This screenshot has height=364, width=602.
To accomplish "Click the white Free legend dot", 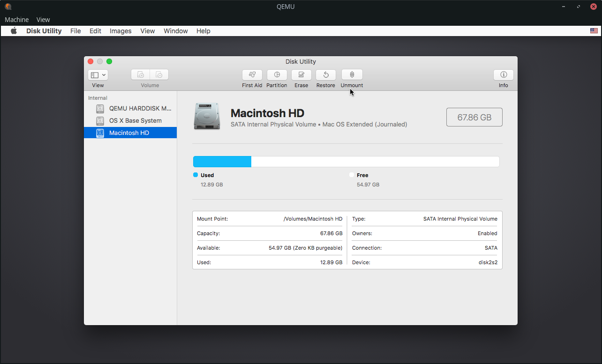I will [x=352, y=175].
